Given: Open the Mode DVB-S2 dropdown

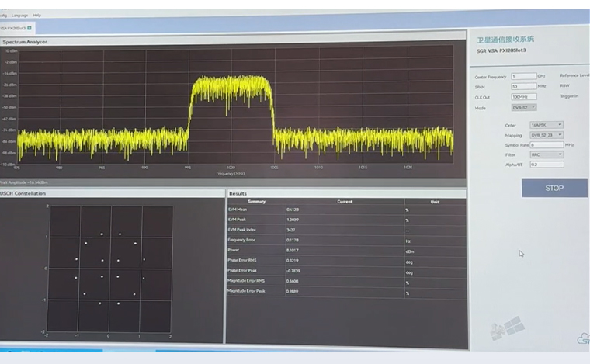Looking at the screenshot, I should point(524,108).
